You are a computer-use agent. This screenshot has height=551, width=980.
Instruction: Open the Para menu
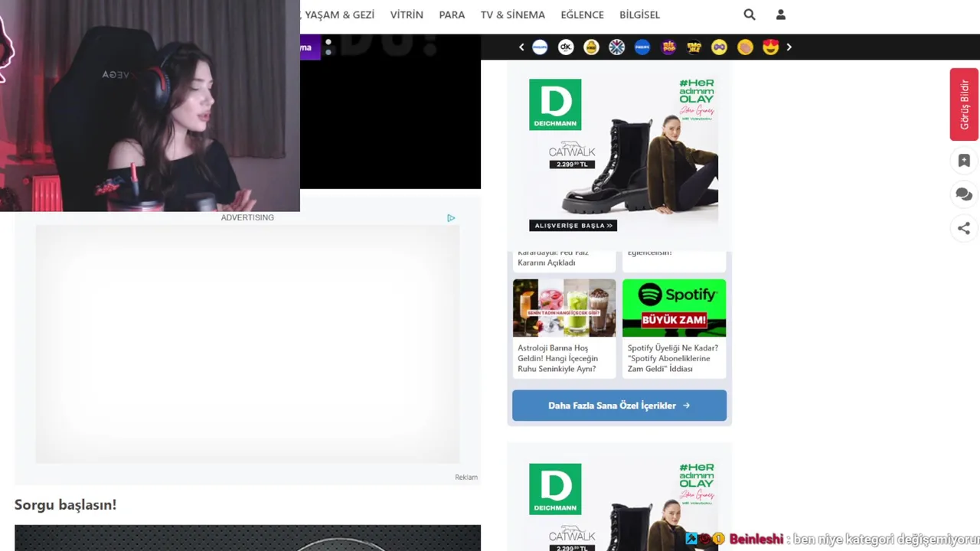(x=452, y=15)
